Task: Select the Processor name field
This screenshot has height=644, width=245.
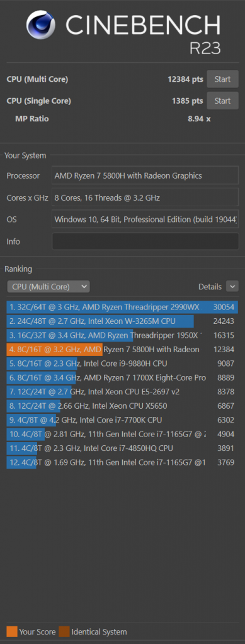Action: click(145, 175)
